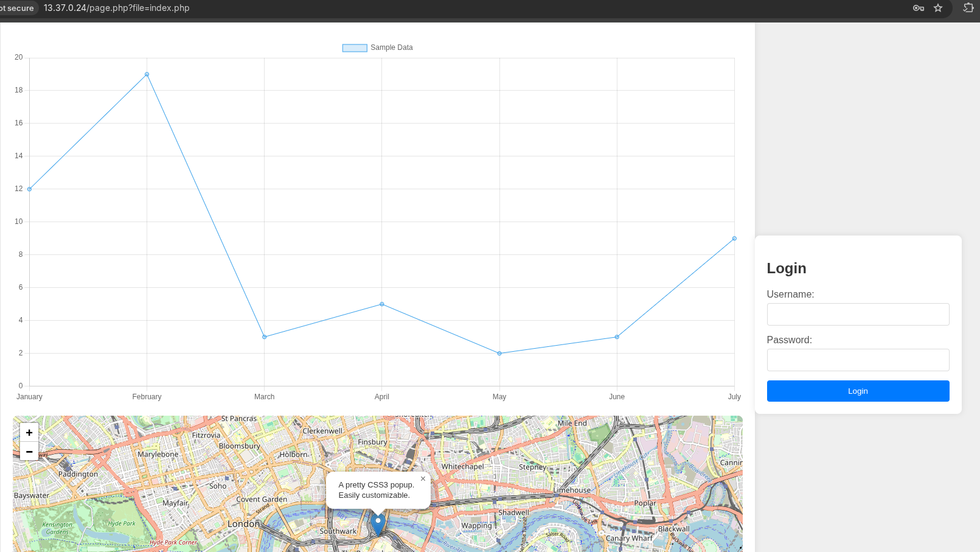
Task: Click the June data point on chart
Action: 617,337
